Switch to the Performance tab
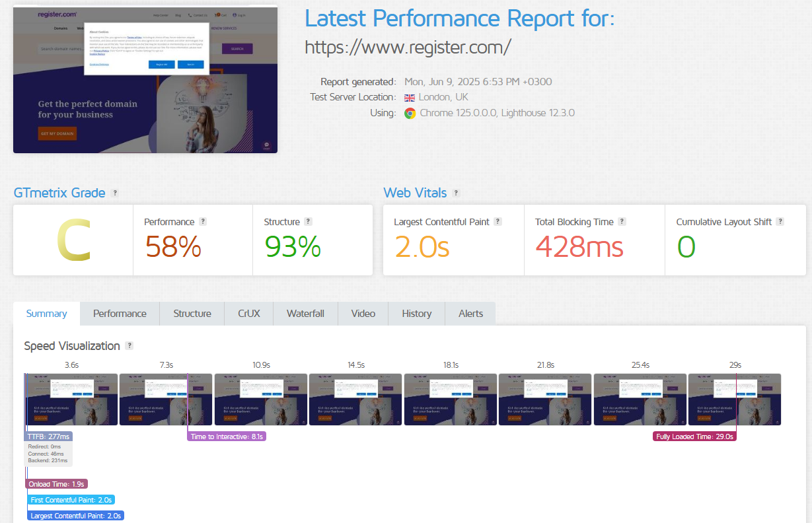The image size is (812, 523). coord(120,314)
